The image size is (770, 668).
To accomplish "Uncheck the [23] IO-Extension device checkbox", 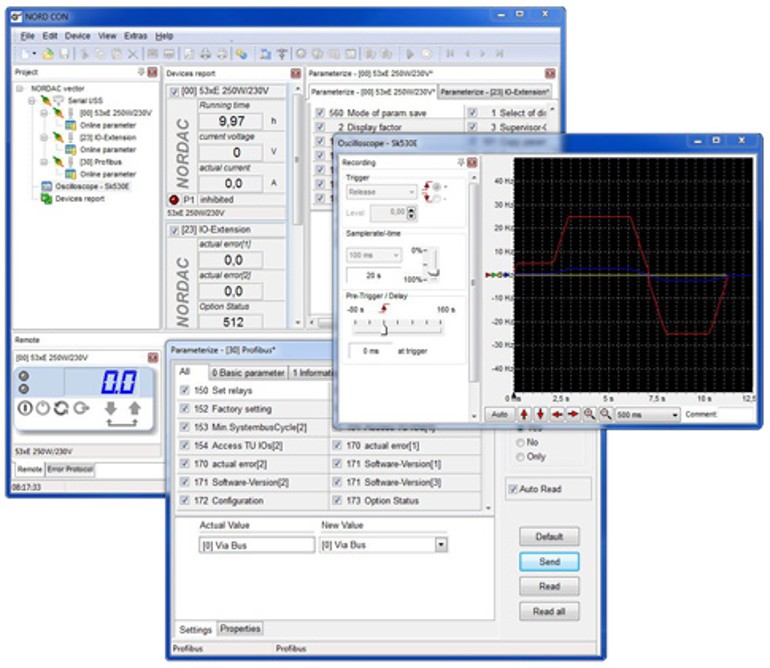I will coord(174,230).
